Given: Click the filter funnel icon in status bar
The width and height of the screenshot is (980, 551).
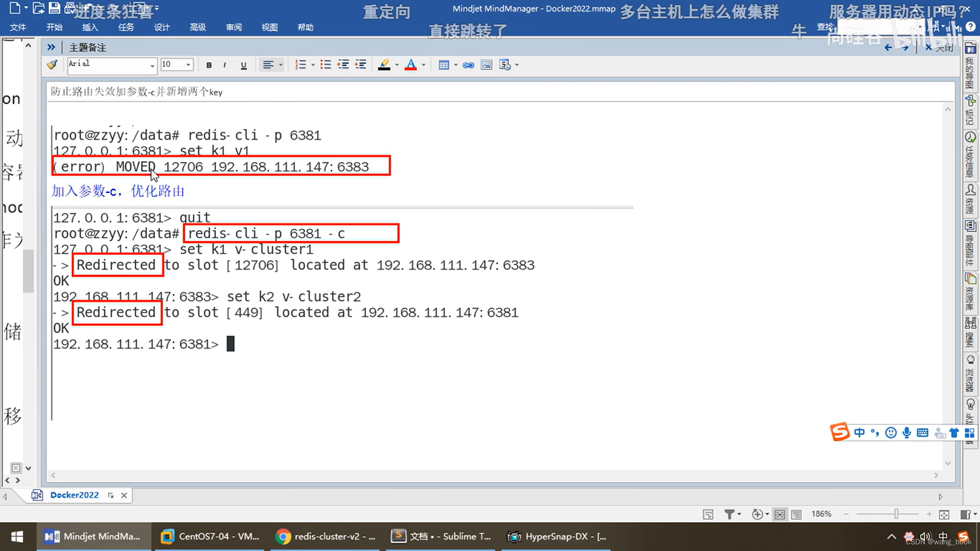Looking at the screenshot, I should pos(729,514).
